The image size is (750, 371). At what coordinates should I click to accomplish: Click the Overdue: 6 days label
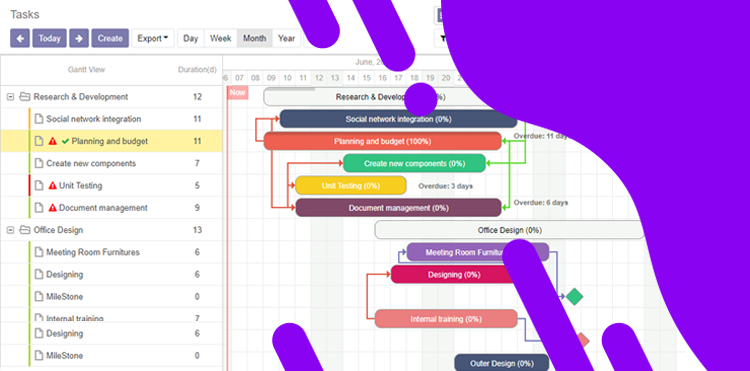click(541, 203)
